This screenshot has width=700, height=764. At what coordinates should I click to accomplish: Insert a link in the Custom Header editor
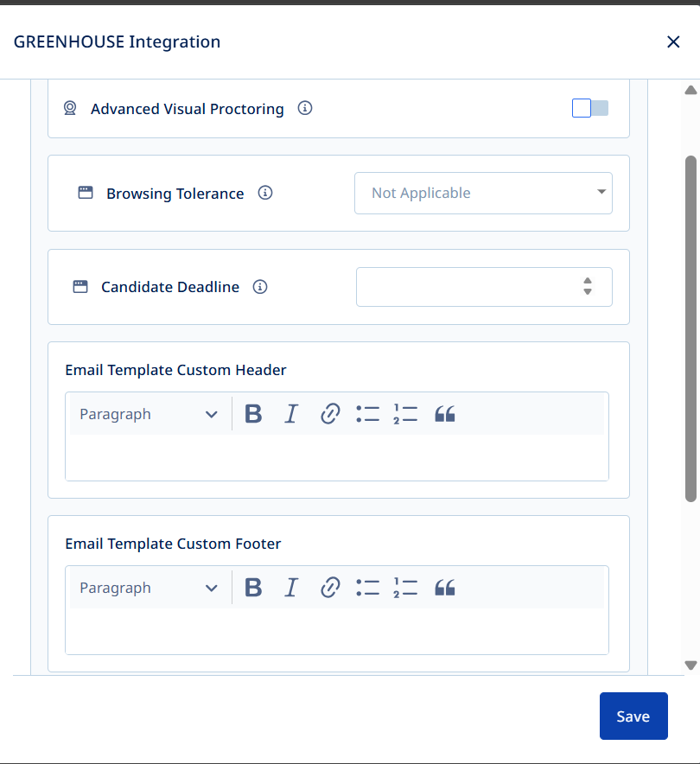330,414
